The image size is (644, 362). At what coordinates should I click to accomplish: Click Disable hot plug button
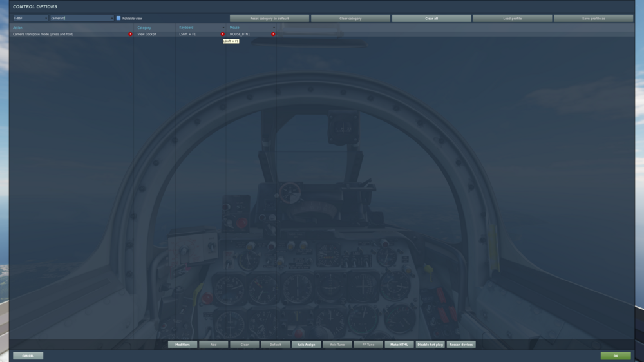pyautogui.click(x=430, y=345)
